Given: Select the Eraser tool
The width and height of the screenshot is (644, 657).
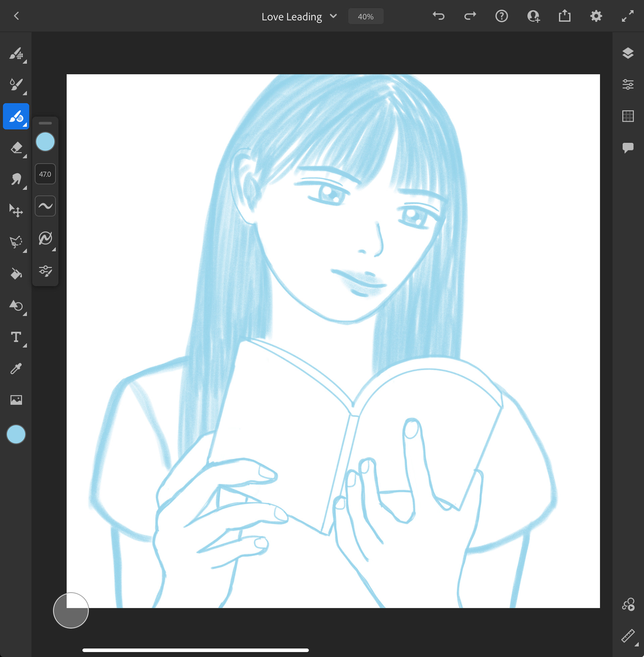Looking at the screenshot, I should coord(16,148).
